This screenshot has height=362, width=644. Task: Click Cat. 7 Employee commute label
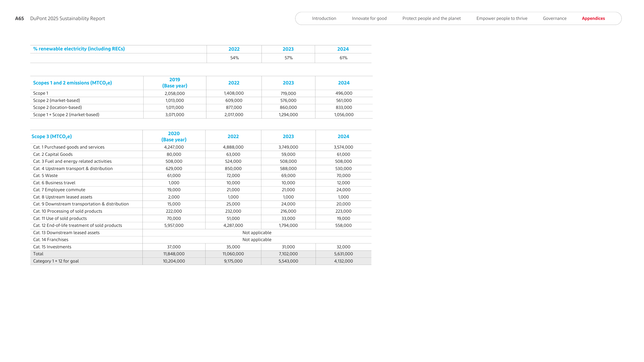pos(59,190)
